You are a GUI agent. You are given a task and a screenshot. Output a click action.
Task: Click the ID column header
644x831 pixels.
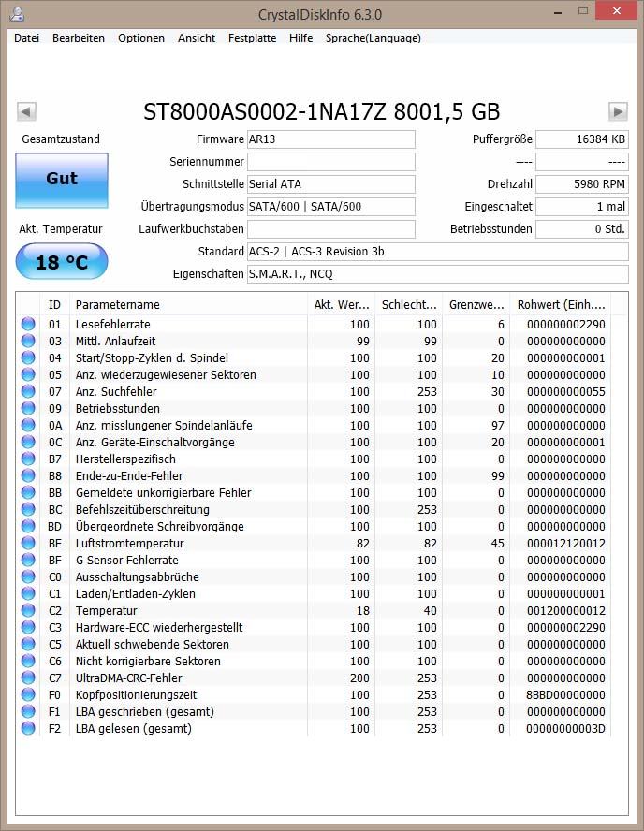pos(54,305)
